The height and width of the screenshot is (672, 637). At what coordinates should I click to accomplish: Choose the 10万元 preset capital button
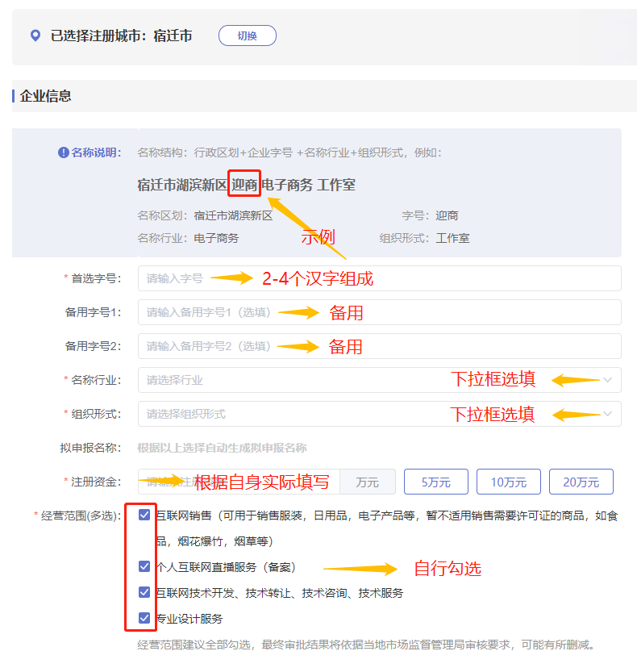coord(508,482)
